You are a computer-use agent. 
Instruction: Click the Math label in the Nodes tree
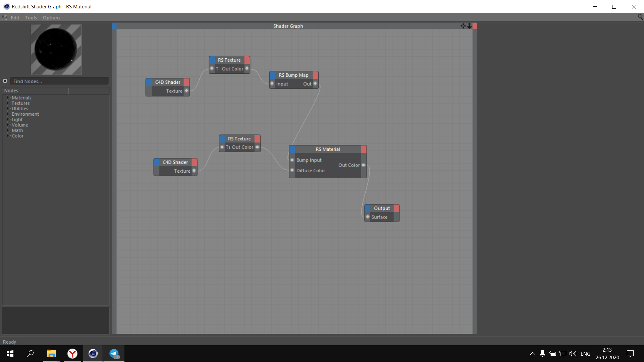(x=17, y=130)
